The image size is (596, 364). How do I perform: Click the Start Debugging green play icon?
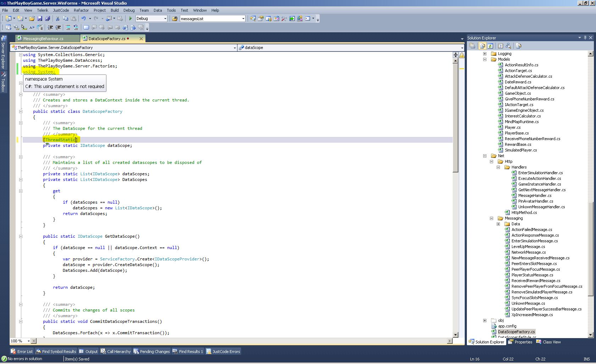pos(130,18)
